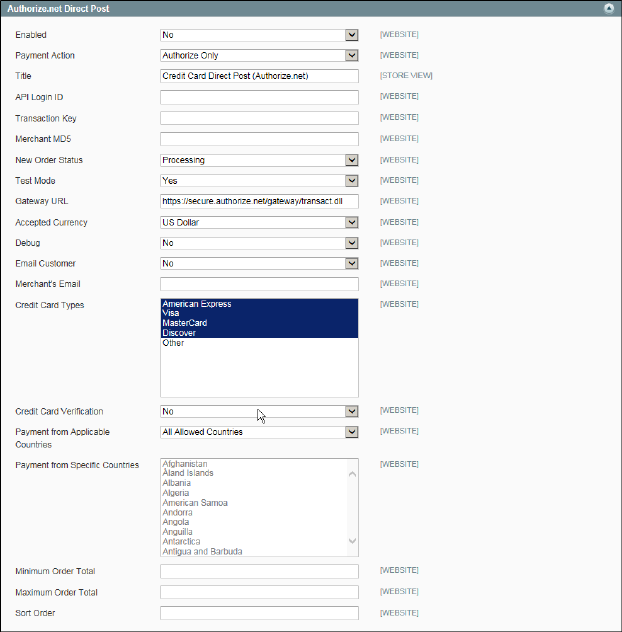Open the Test Mode dropdown
This screenshot has height=632, width=622.
pos(259,181)
